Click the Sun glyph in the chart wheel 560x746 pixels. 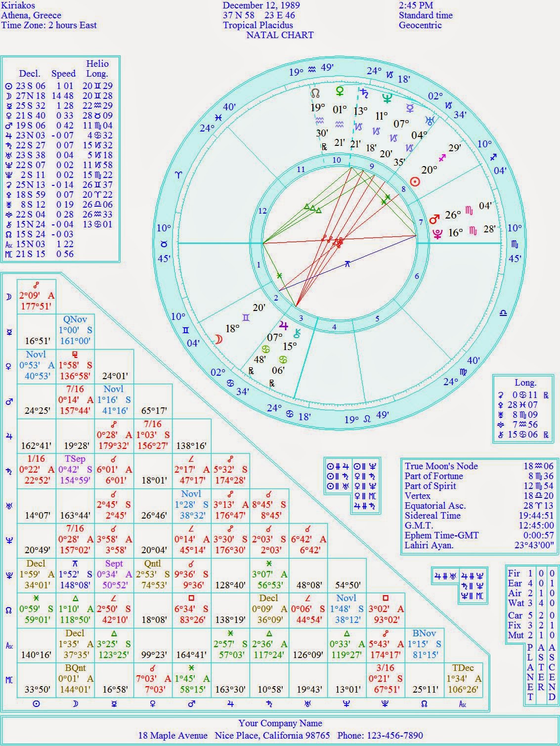415,182
